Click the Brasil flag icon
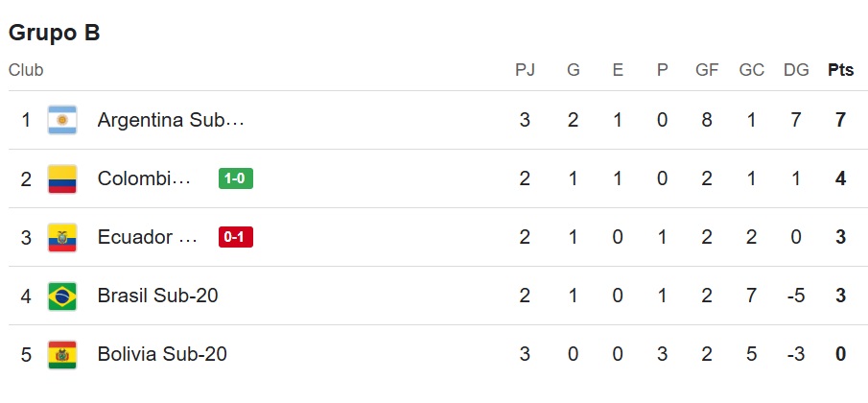The width and height of the screenshot is (868, 403). (x=62, y=296)
